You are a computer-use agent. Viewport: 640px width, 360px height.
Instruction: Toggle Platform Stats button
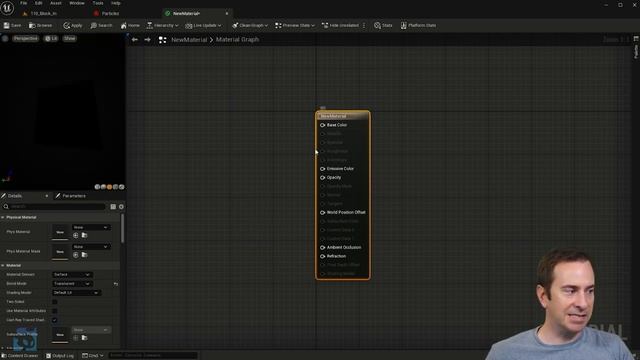coord(418,25)
